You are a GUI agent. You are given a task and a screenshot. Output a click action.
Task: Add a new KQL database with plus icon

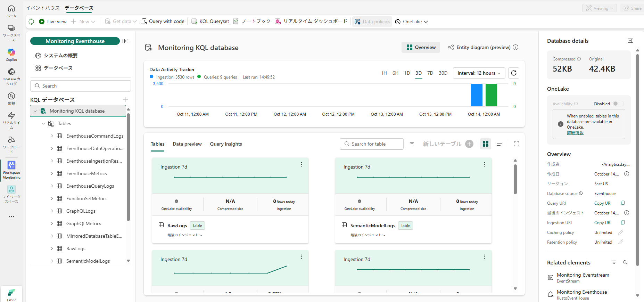pyautogui.click(x=125, y=100)
